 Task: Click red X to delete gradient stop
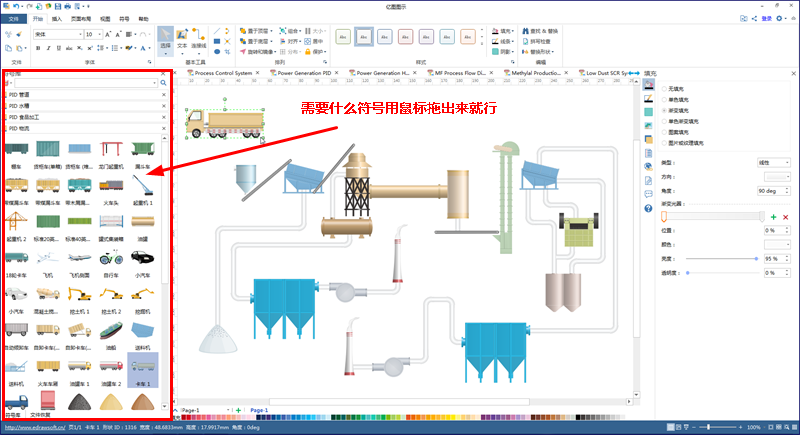[786, 216]
